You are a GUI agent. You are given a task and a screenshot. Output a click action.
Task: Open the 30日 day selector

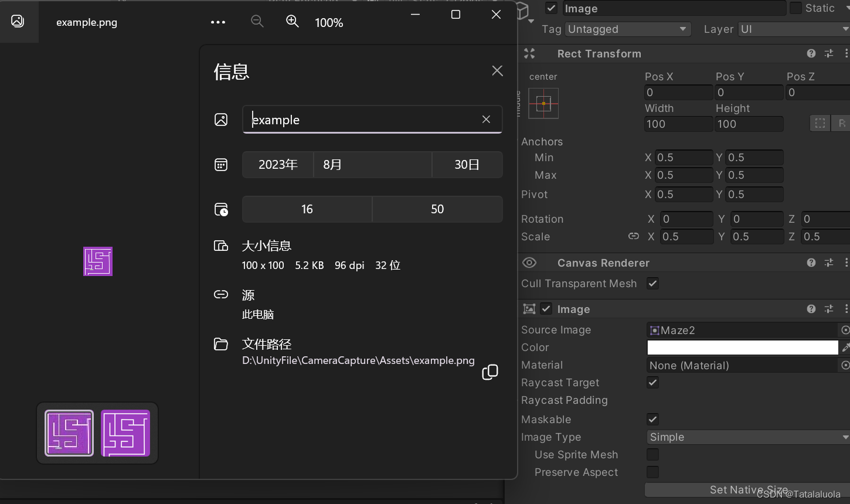(467, 165)
